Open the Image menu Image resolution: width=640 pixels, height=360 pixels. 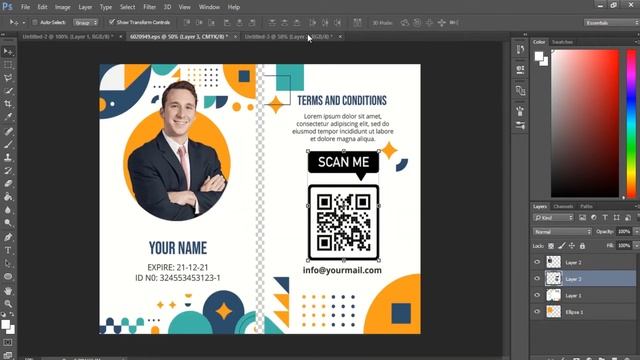tap(62, 7)
